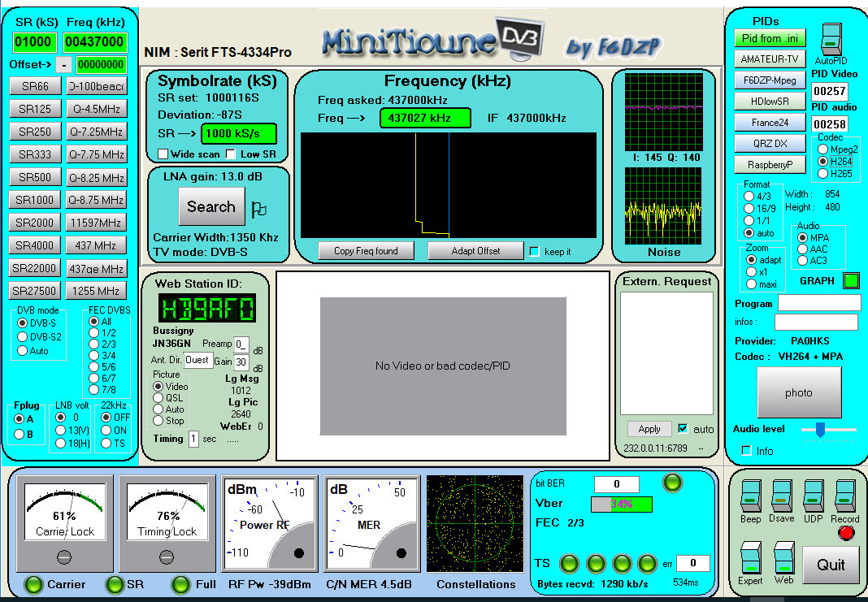Apply the AMATEUR-TV PID preset

click(770, 59)
